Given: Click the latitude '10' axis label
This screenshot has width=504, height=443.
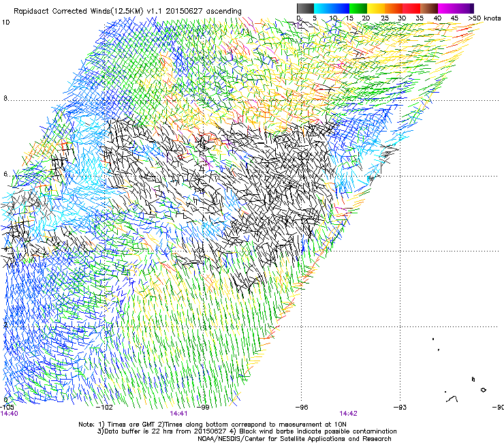Looking at the screenshot, I should pyautogui.click(x=5, y=22).
